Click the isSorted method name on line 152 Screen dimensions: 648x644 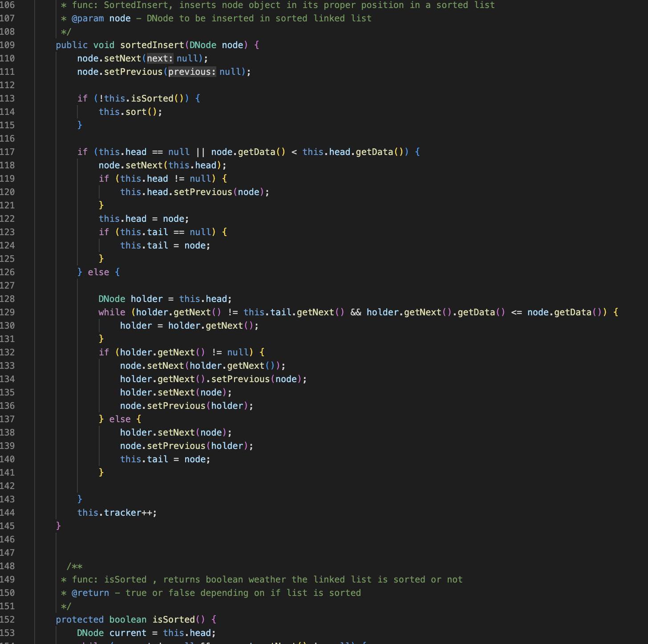tap(174, 620)
